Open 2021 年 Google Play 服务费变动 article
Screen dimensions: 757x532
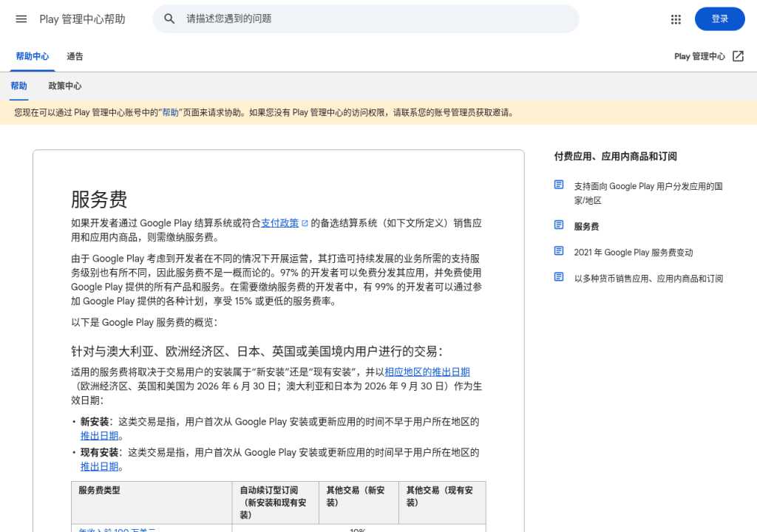tap(634, 253)
